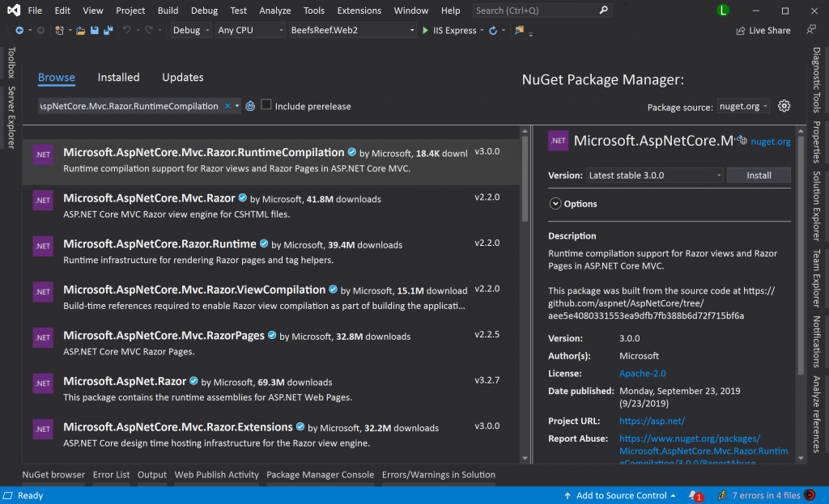Image resolution: width=829 pixels, height=504 pixels.
Task: Toggle the Include prerelease checkbox
Action: click(x=266, y=104)
